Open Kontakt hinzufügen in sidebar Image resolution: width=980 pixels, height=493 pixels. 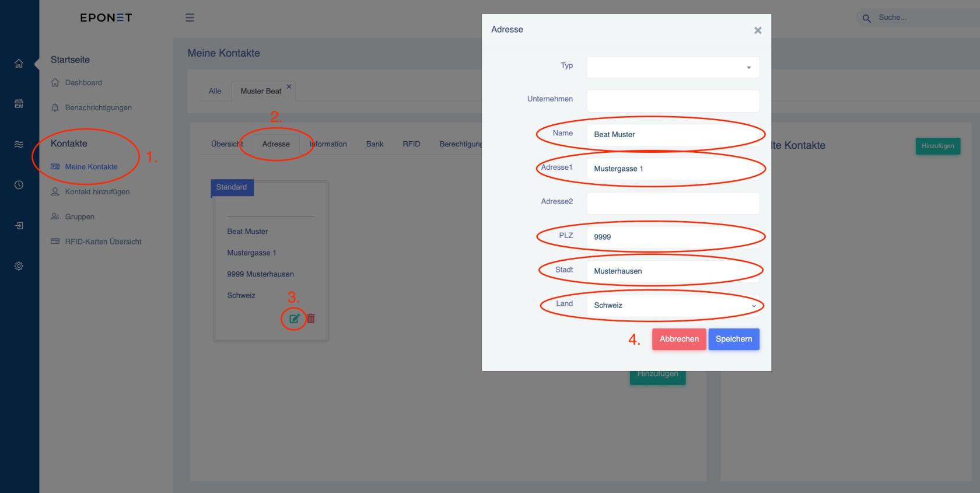[97, 192]
